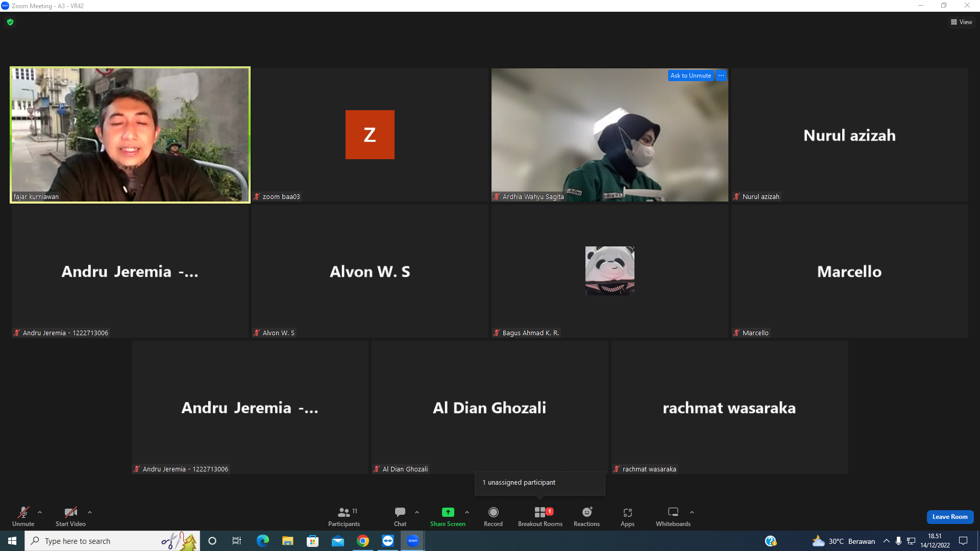Open Microsoft Store from taskbar
980x551 pixels.
point(312,541)
